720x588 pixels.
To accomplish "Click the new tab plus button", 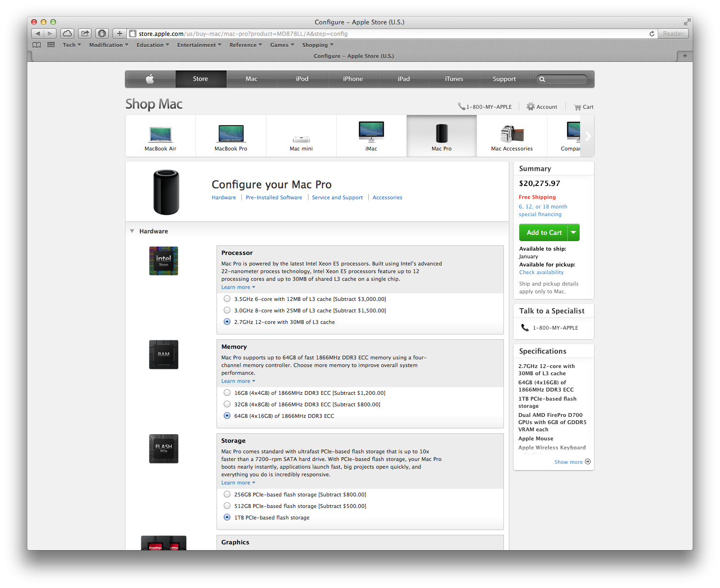I will (x=685, y=56).
